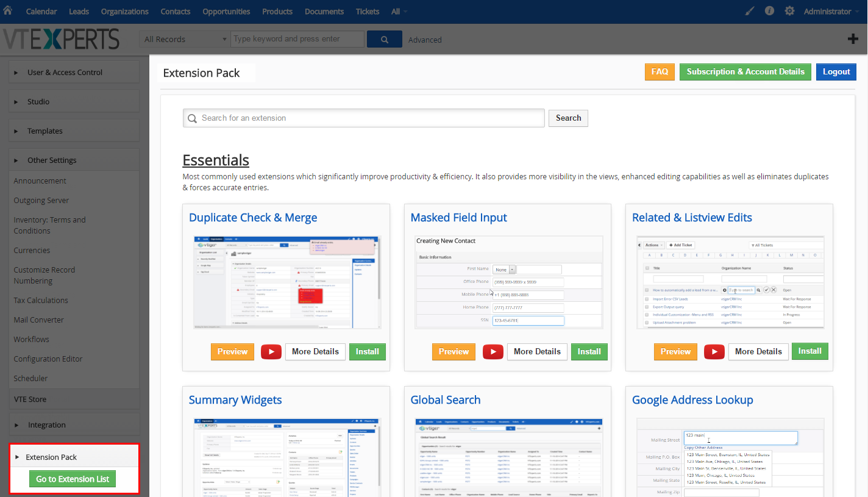Open the info help icon
The width and height of the screenshot is (868, 497).
pyautogui.click(x=769, y=11)
